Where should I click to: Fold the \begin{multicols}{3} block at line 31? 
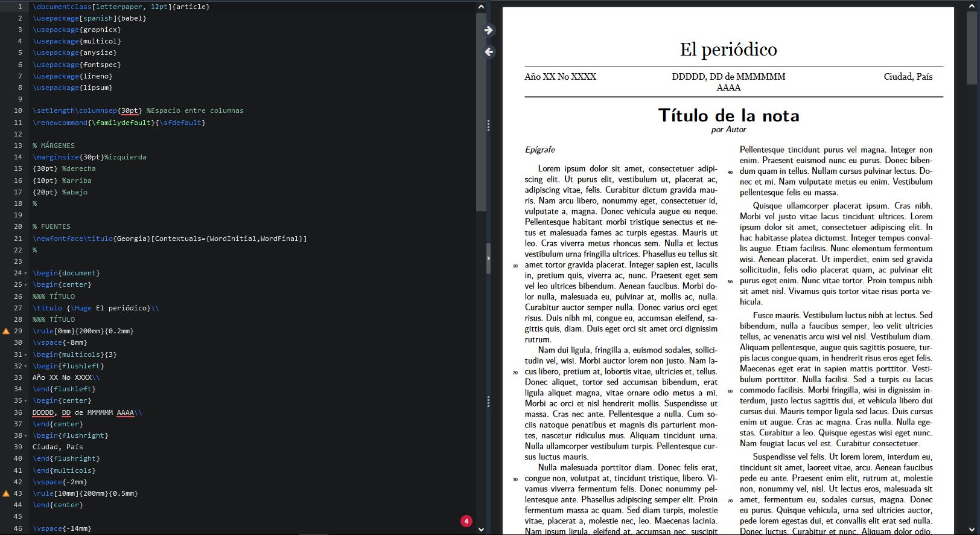pos(26,354)
